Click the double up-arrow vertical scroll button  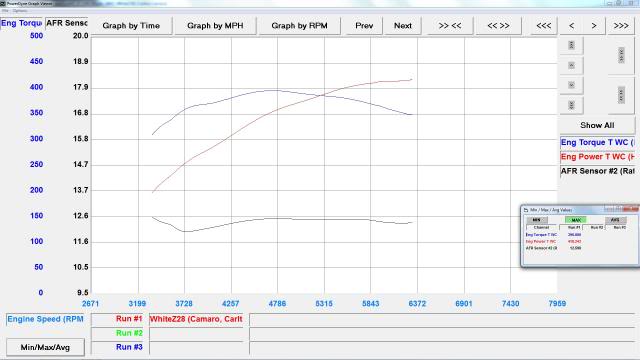point(571,45)
